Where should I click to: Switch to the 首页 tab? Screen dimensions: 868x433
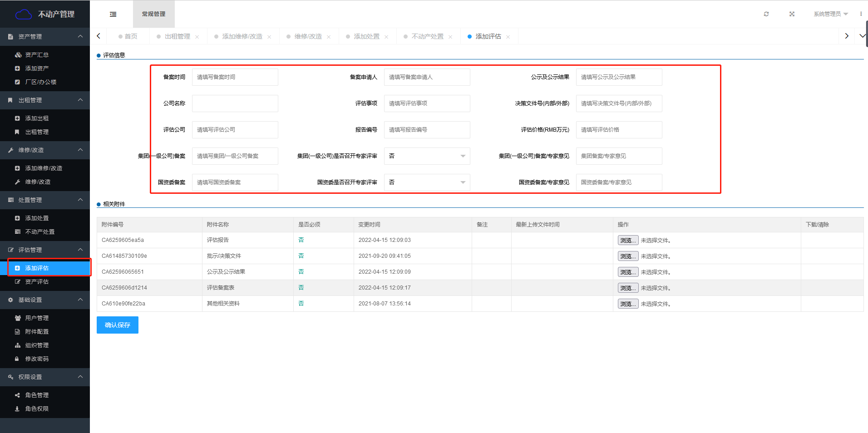(x=128, y=37)
